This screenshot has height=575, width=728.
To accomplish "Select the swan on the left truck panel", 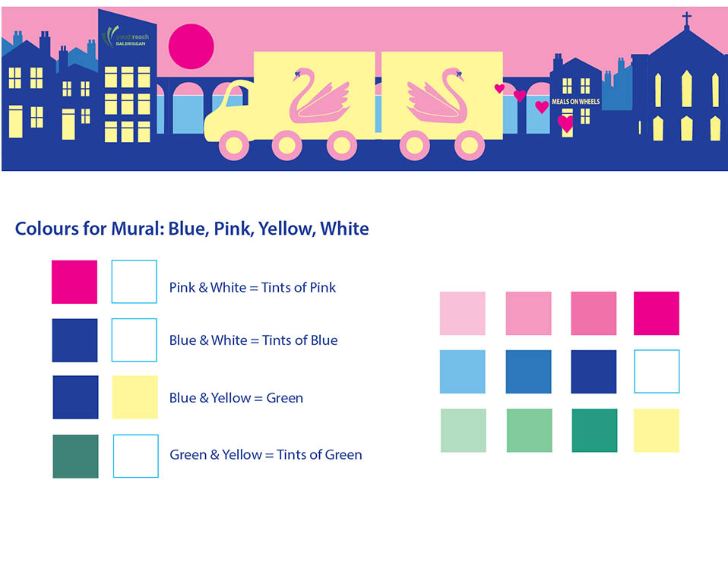I will click(x=315, y=96).
